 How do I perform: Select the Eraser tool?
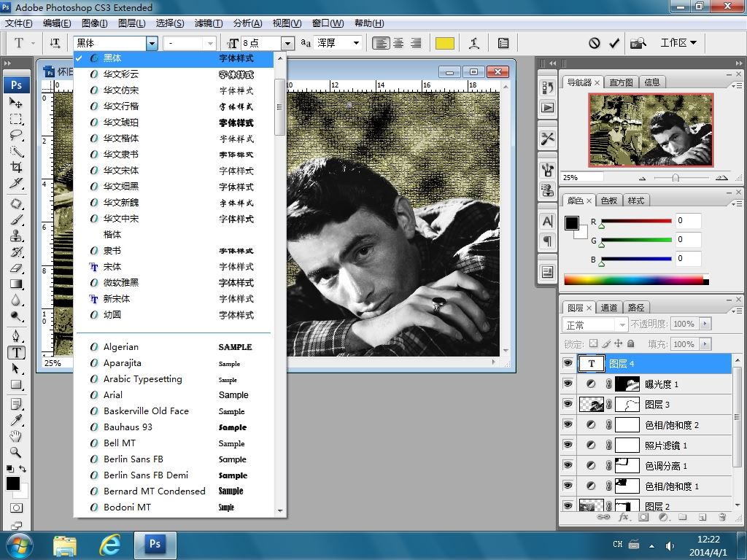pos(16,268)
